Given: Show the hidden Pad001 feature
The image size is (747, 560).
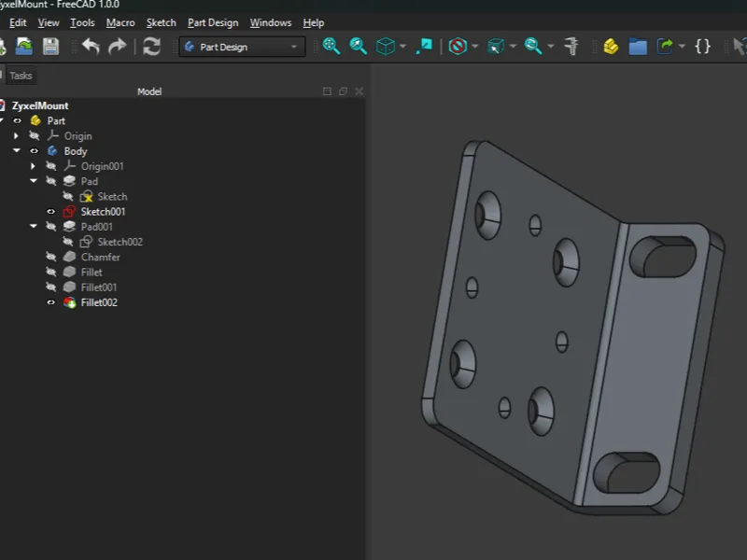Looking at the screenshot, I should 51,227.
